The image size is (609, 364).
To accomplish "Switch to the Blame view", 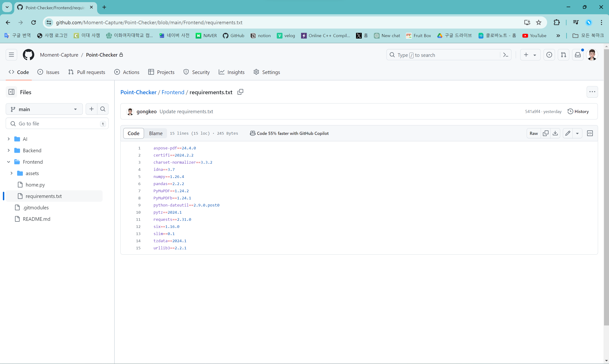I will [156, 133].
